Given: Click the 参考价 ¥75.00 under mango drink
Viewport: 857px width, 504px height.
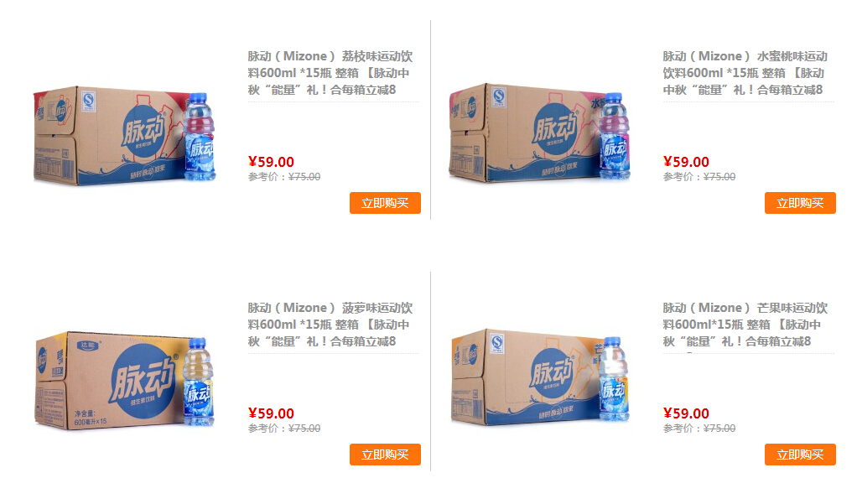Looking at the screenshot, I should [x=699, y=428].
